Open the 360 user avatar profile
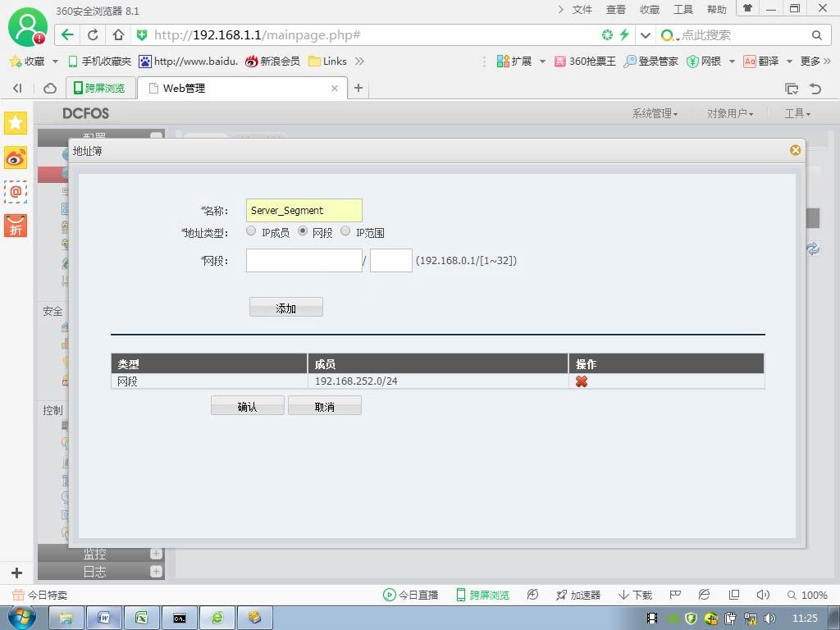The image size is (840, 630). pyautogui.click(x=27, y=27)
